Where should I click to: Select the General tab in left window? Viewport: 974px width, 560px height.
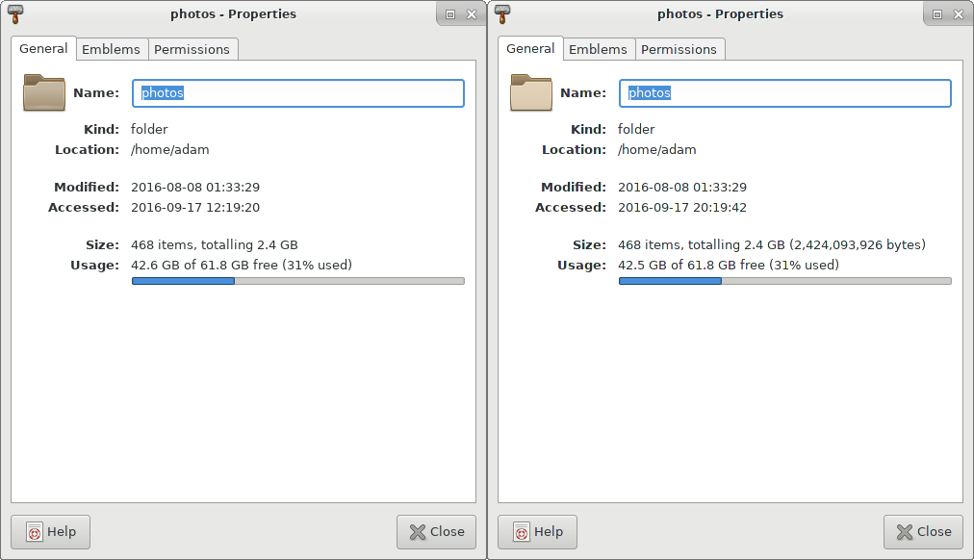(x=43, y=48)
